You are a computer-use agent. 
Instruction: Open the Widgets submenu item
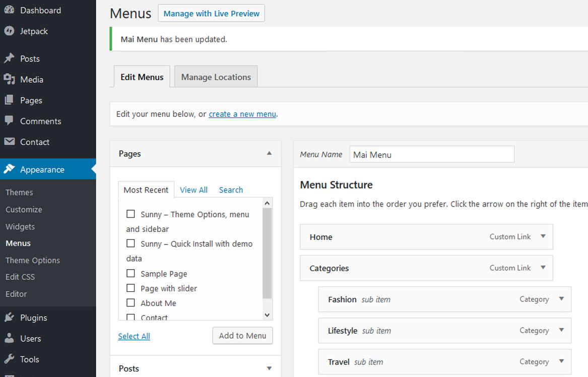click(20, 227)
